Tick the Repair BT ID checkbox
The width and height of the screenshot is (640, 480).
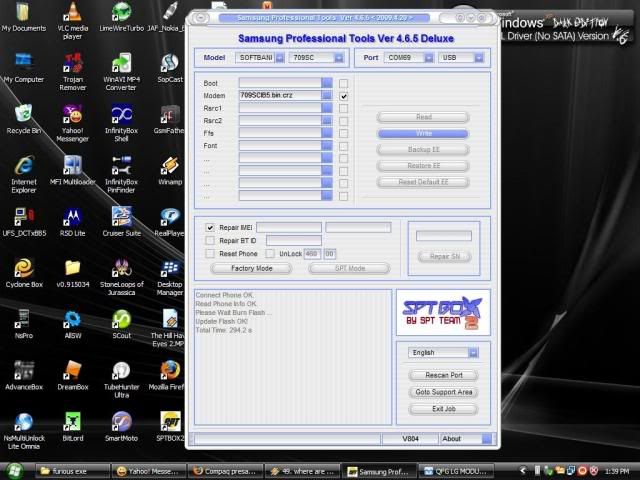210,240
